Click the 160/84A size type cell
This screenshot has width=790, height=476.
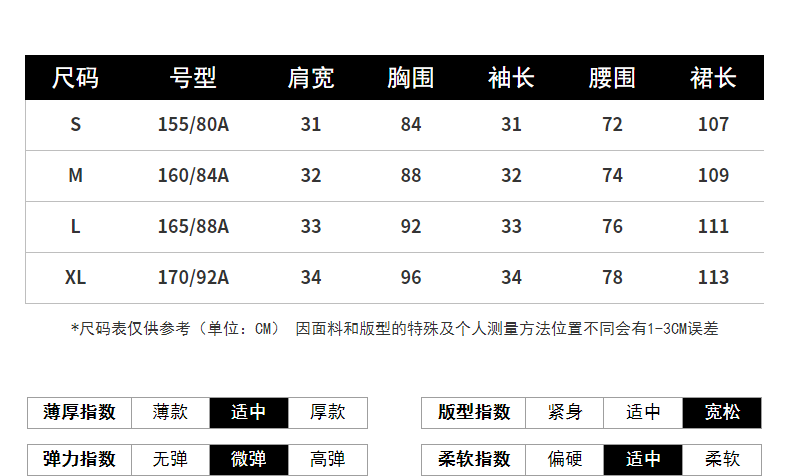click(x=193, y=175)
